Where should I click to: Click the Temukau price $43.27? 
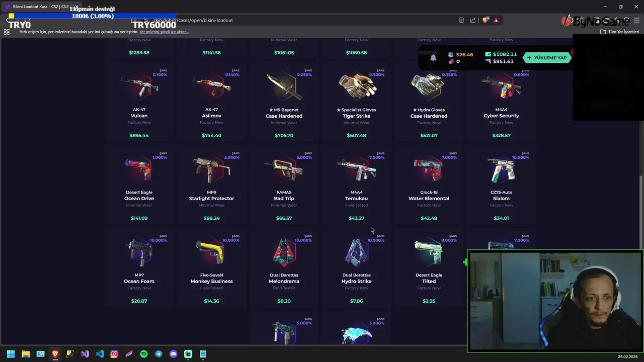coord(357,218)
